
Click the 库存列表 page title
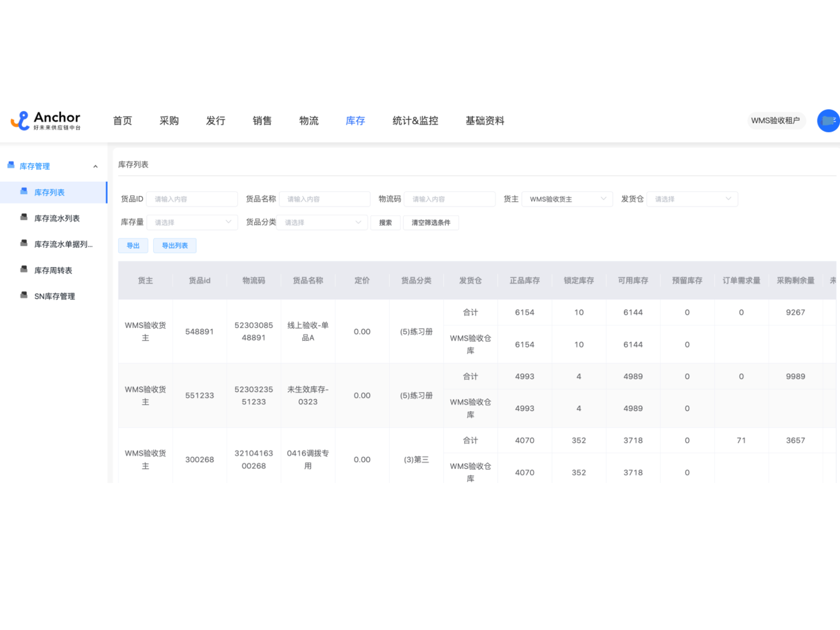coord(133,164)
